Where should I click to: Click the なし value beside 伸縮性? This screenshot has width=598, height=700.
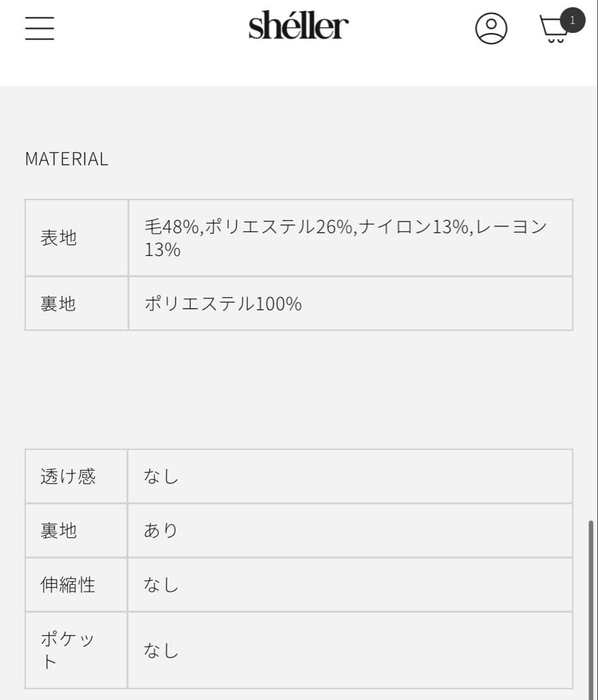point(161,585)
